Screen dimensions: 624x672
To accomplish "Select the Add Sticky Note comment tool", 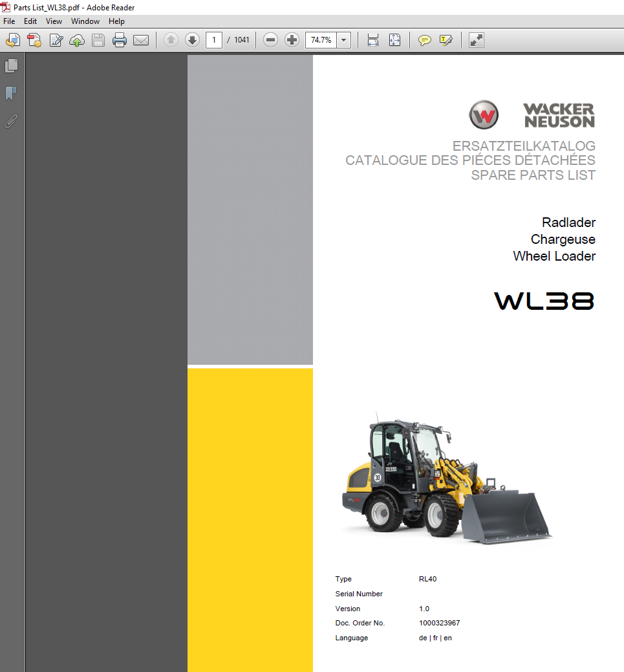I will 424,39.
